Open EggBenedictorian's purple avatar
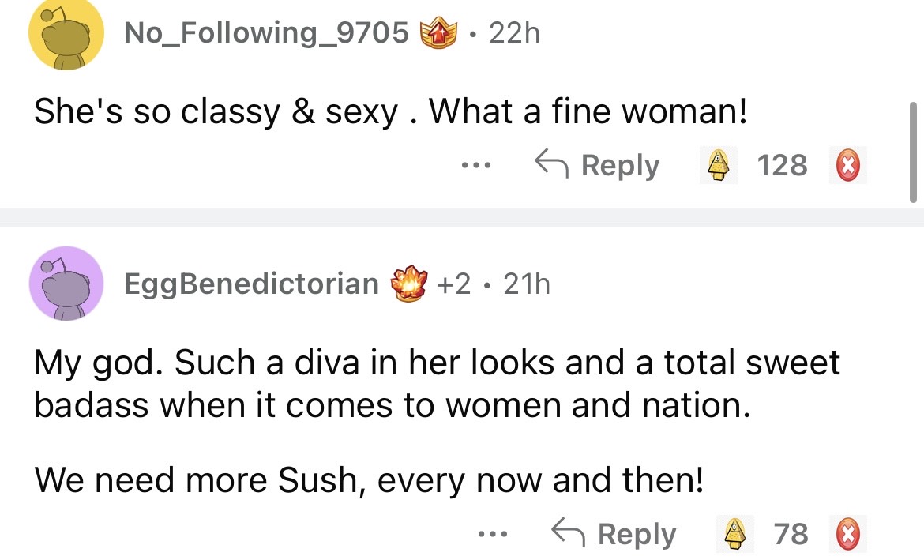This screenshot has width=924, height=560. 66,284
